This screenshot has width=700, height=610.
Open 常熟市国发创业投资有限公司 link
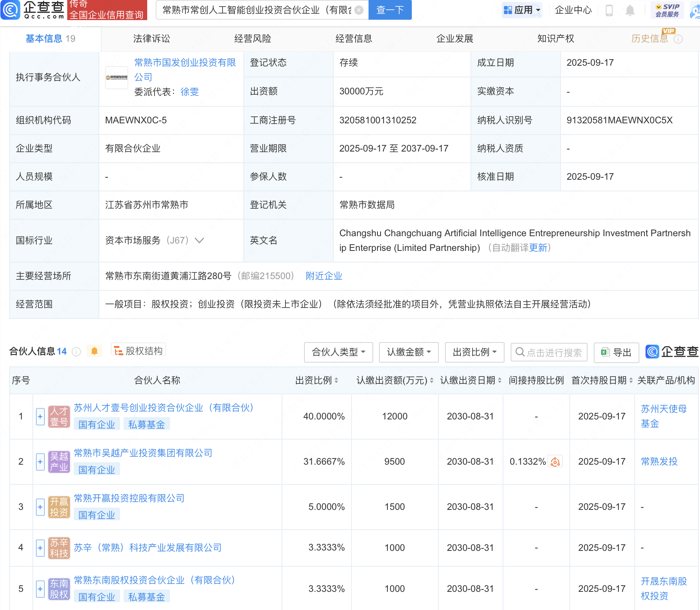[185, 70]
